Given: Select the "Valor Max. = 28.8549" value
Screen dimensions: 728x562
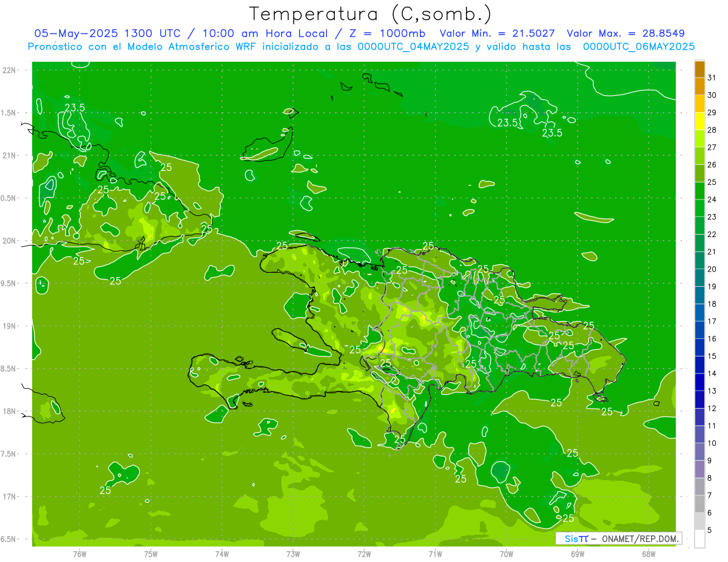Looking at the screenshot, I should click(625, 33).
